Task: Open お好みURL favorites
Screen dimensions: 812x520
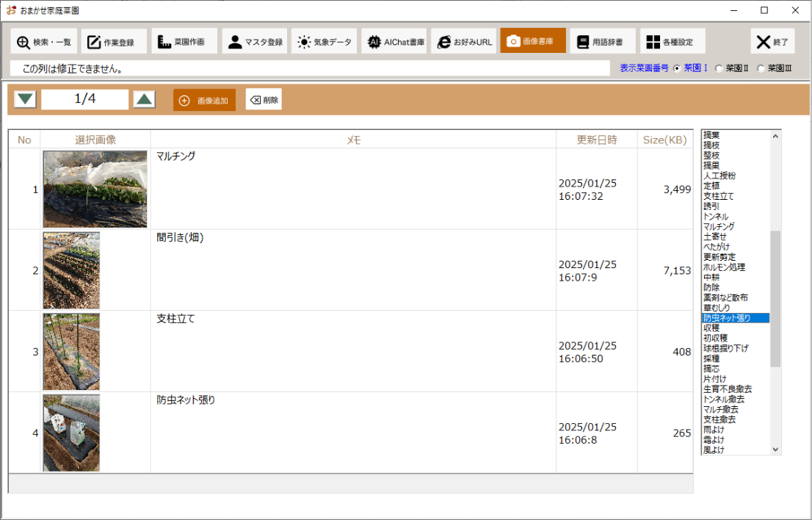Action: (464, 42)
